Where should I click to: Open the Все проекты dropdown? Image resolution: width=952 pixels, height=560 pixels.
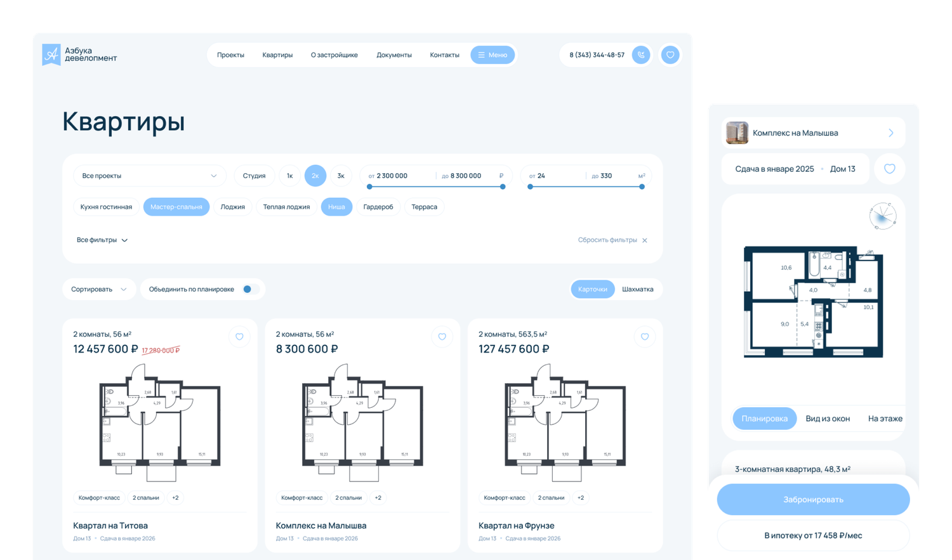(149, 176)
